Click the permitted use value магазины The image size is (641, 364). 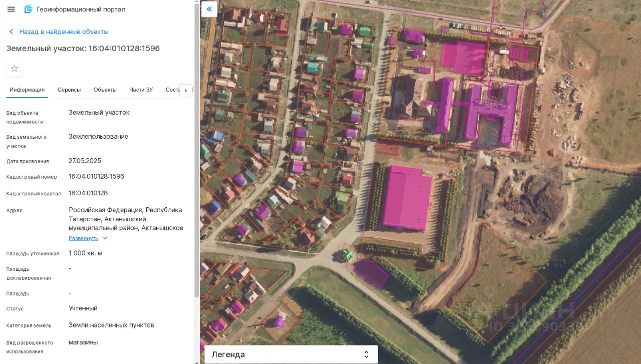pos(83,342)
